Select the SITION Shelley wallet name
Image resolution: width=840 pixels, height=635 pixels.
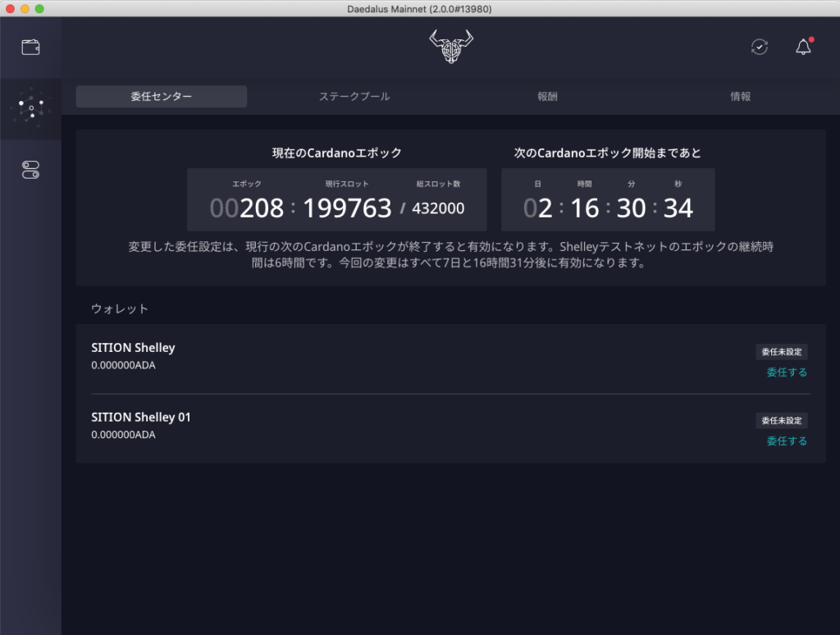coord(133,348)
